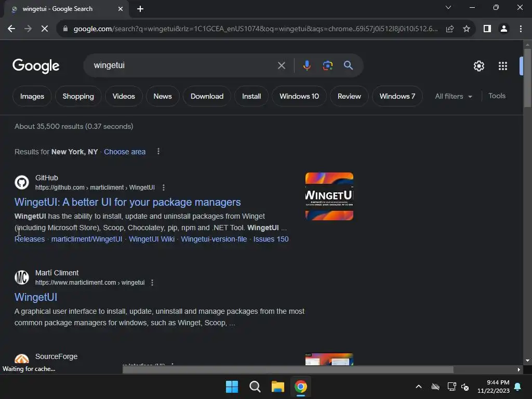Open Windows taskbar search
The height and width of the screenshot is (399, 532).
255,387
